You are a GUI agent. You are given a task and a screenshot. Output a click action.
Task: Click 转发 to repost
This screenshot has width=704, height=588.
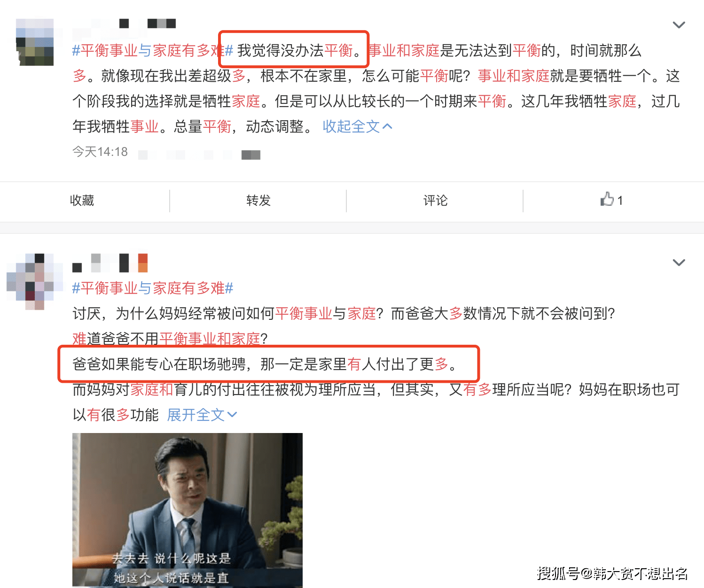[x=258, y=201]
